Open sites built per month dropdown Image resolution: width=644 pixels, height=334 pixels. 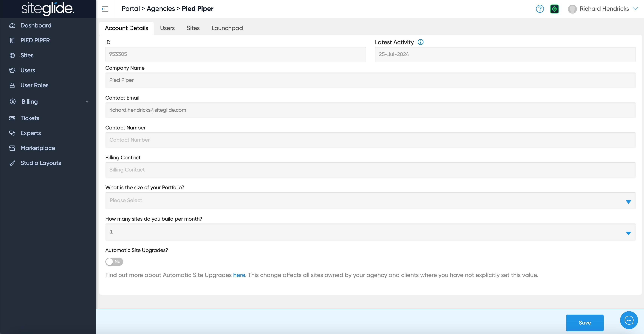pos(370,232)
